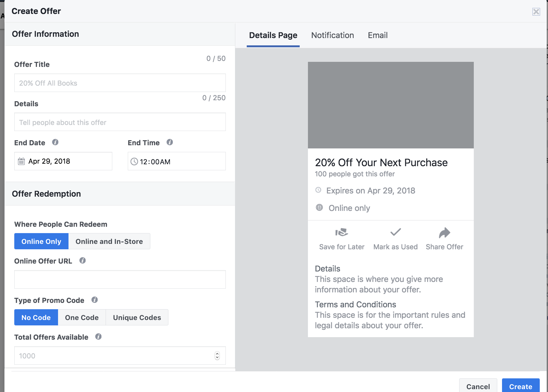Click the End Time info icon
This screenshot has width=548, height=392.
(x=170, y=142)
